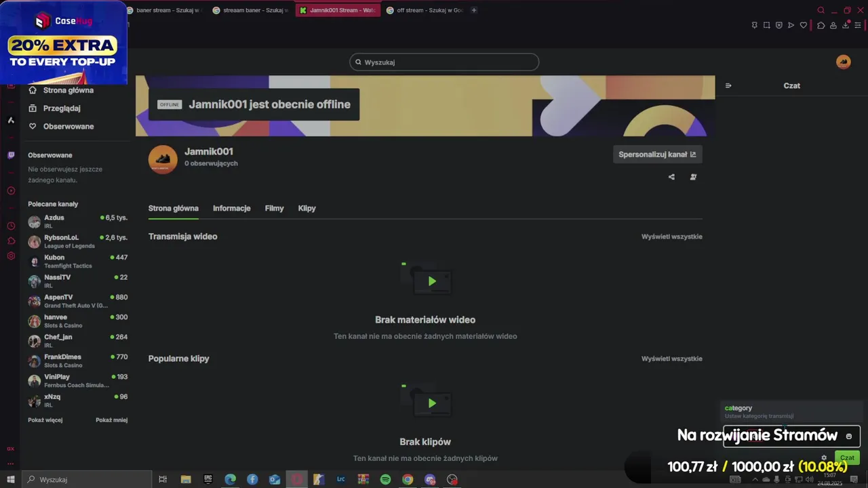
Task: Open recommended channel ViniPlay
Action: [77, 380]
